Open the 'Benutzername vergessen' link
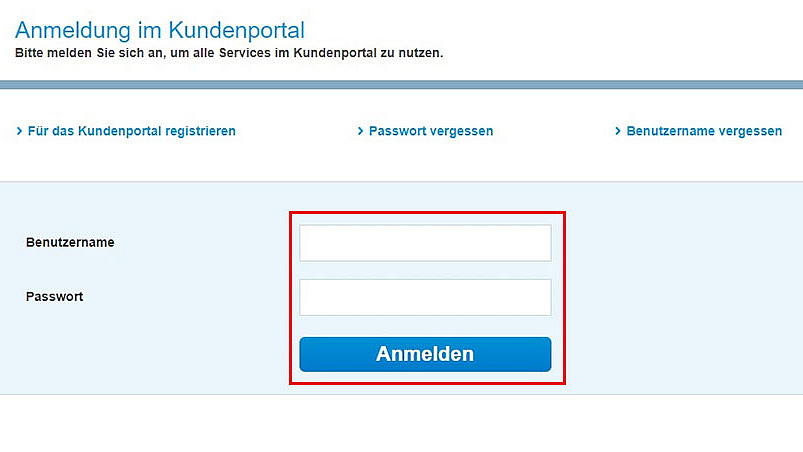The width and height of the screenshot is (803, 452). coord(704,131)
